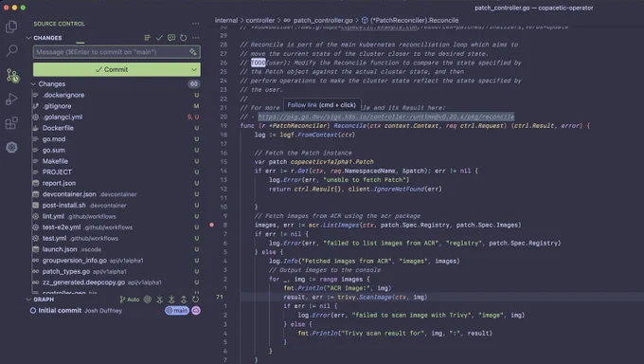The width and height of the screenshot is (644, 364).
Task: Select launch.json in changes list
Action: 116,249
